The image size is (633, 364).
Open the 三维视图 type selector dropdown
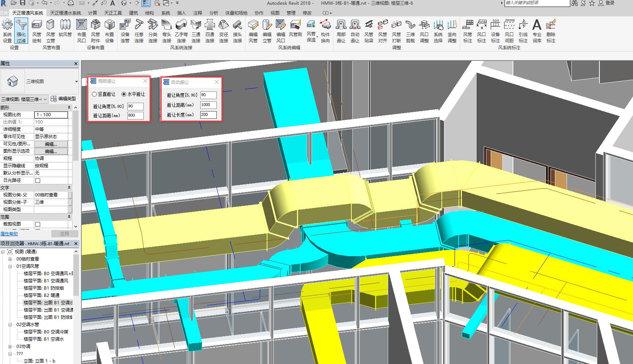coord(76,82)
